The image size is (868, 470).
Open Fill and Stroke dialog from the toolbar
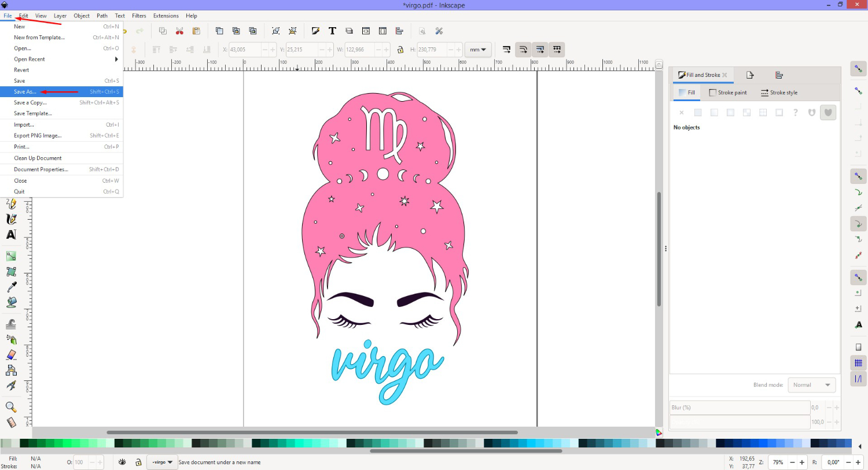315,31
